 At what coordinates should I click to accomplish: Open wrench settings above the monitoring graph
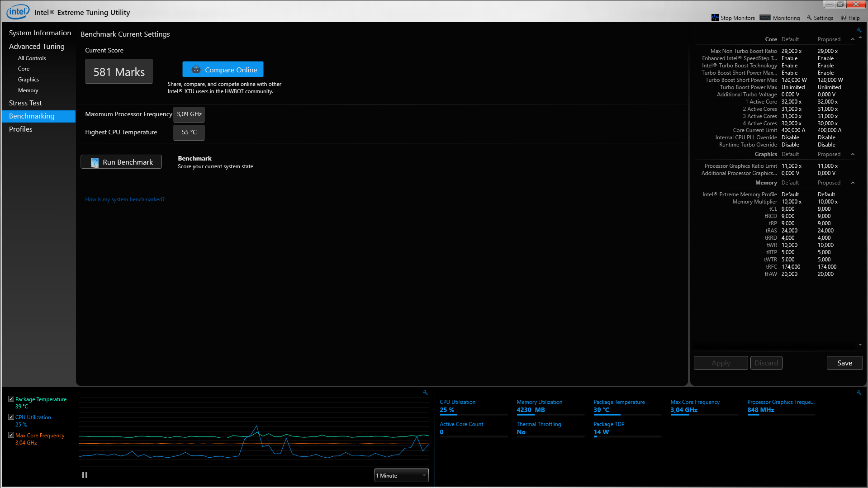(425, 393)
